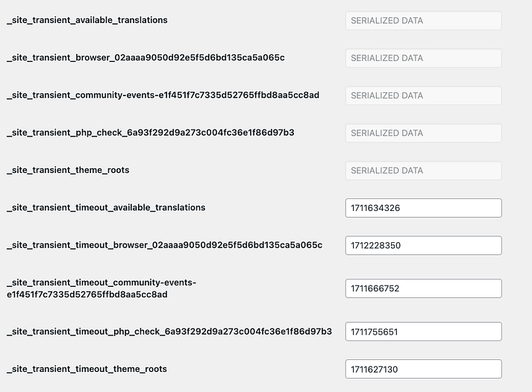This screenshot has width=532, height=392.
Task: Click the _site_transient_timeout_browser label
Action: [164, 244]
